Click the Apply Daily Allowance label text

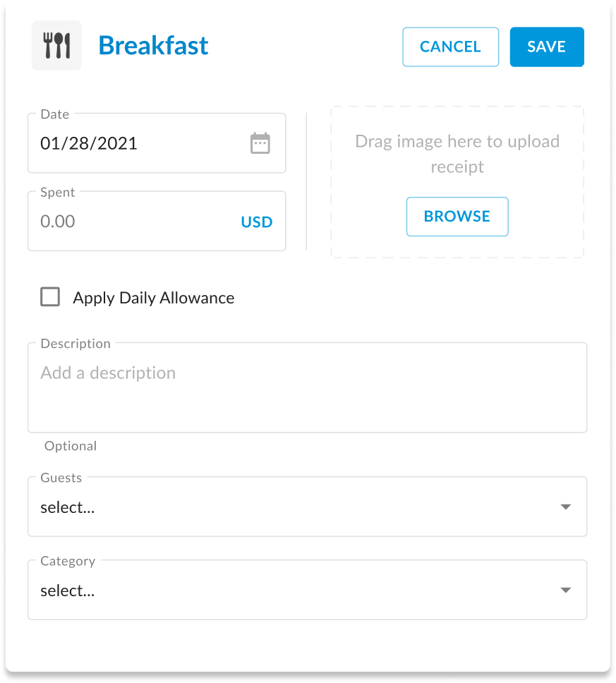153,298
